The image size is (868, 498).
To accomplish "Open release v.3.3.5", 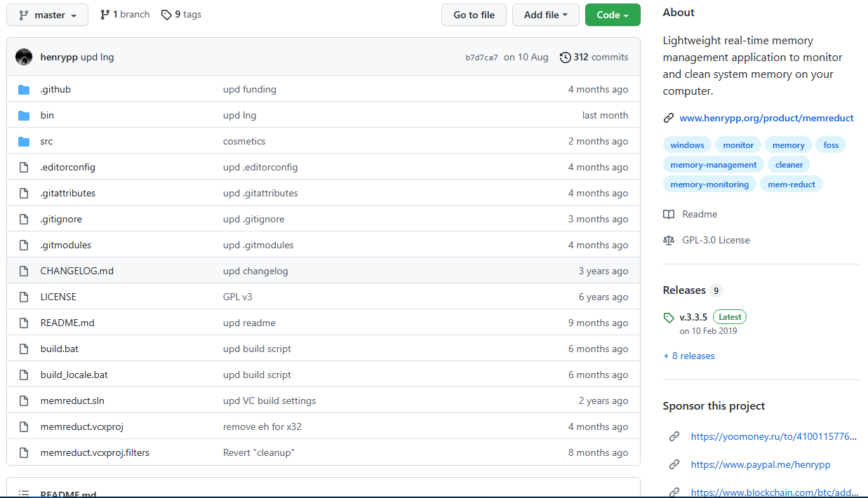I will click(x=693, y=317).
